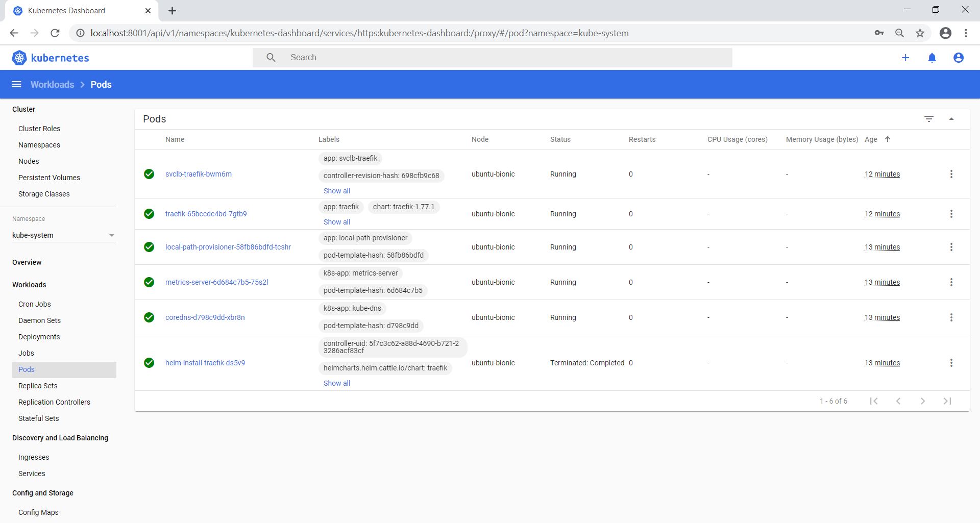Viewport: 980px width, 523px height.
Task: Open actions menu for svclb-traefik-bwm6m pod
Action: 951,174
